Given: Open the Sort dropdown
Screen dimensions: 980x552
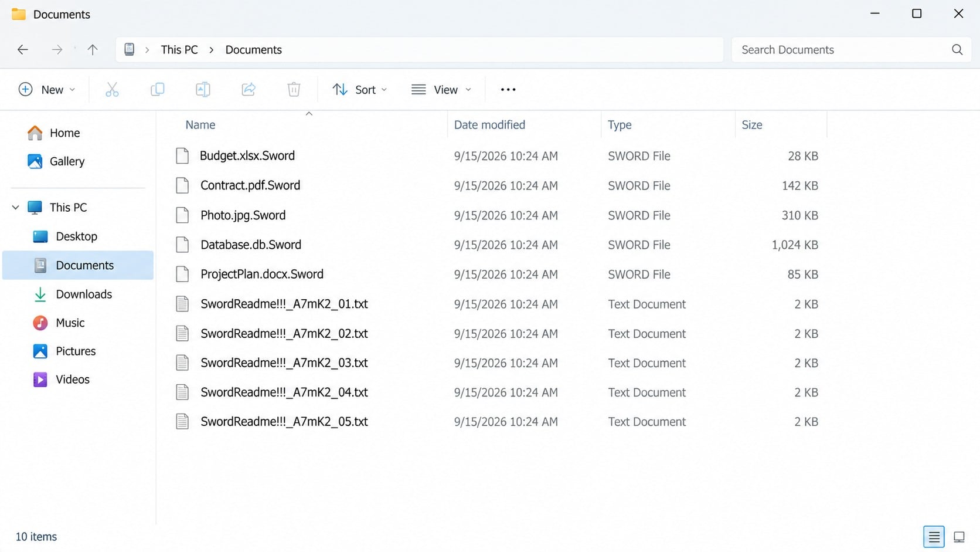Looking at the screenshot, I should [359, 90].
